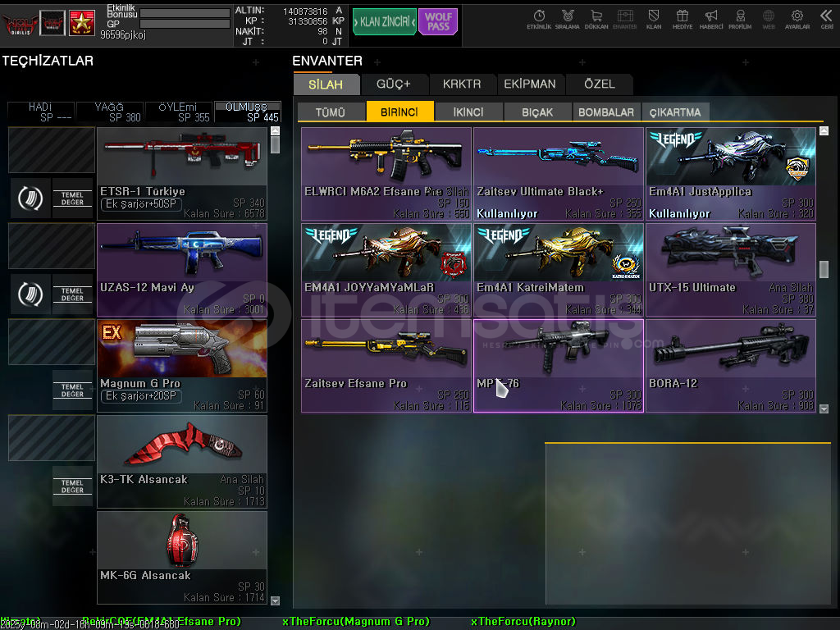Screen dimensions: 840x630
Task: Click Temel Değer button next to Magnum G Pro
Action: 72,390
